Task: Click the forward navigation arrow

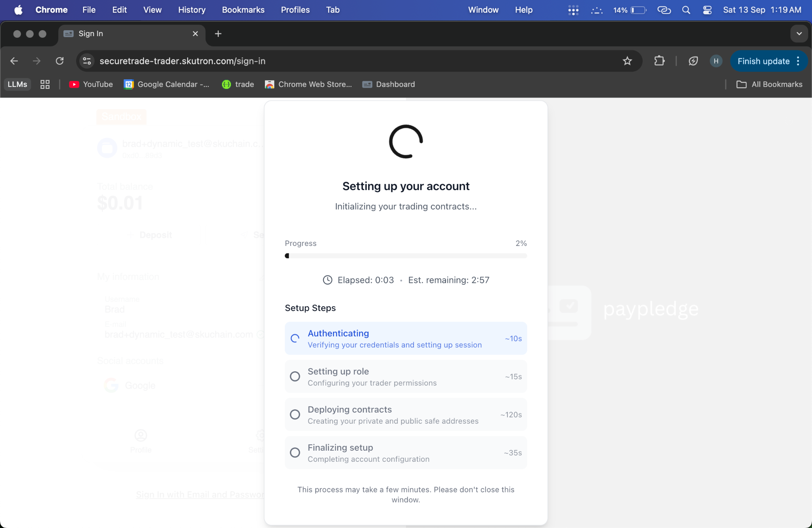Action: coord(36,61)
